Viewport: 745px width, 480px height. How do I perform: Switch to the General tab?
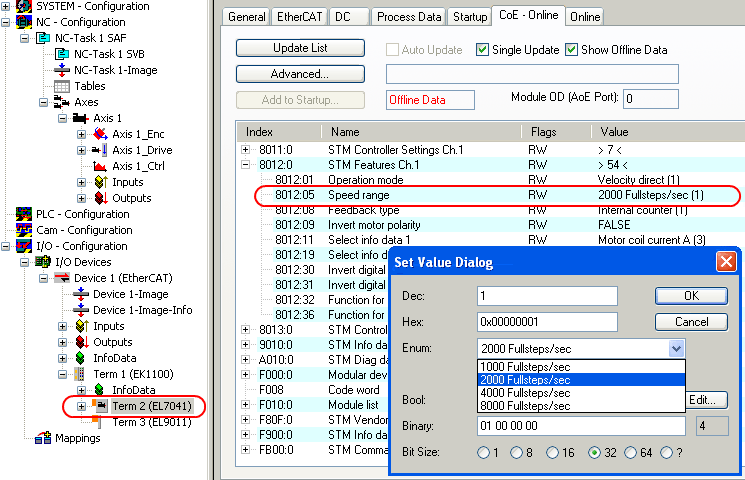pyautogui.click(x=247, y=17)
